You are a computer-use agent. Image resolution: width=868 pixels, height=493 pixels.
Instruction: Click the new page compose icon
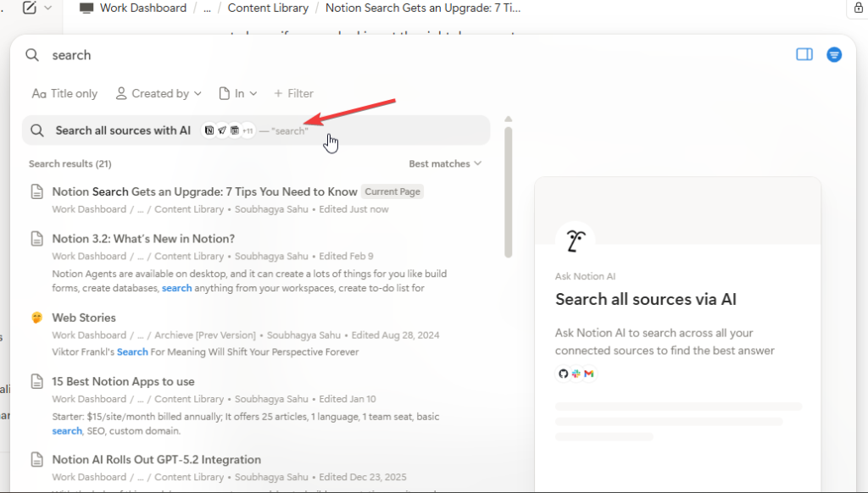point(30,8)
